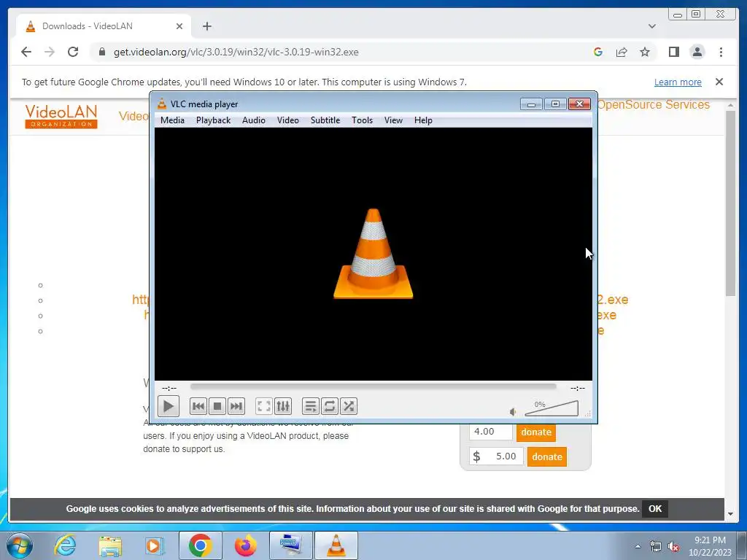Open File Explorer from the taskbar

coord(110,545)
